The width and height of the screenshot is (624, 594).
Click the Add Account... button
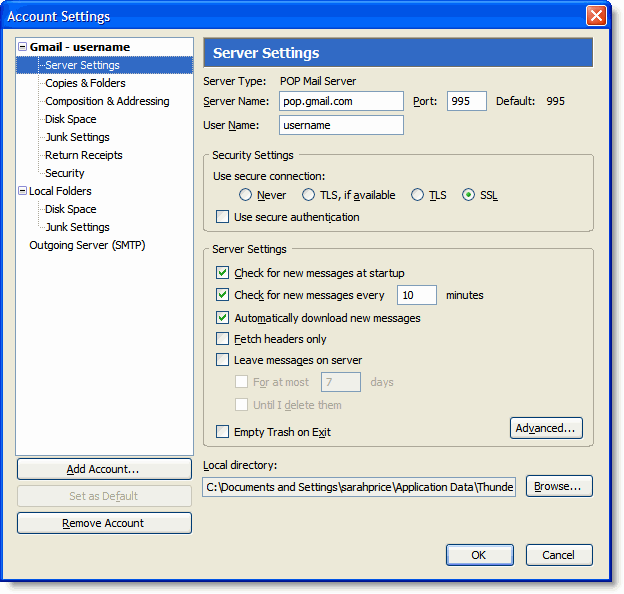(x=104, y=469)
